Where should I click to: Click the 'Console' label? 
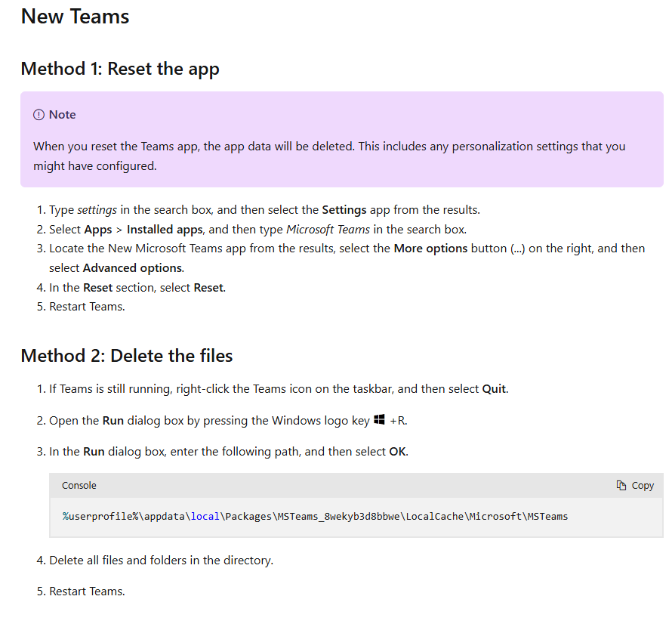pyautogui.click(x=79, y=486)
